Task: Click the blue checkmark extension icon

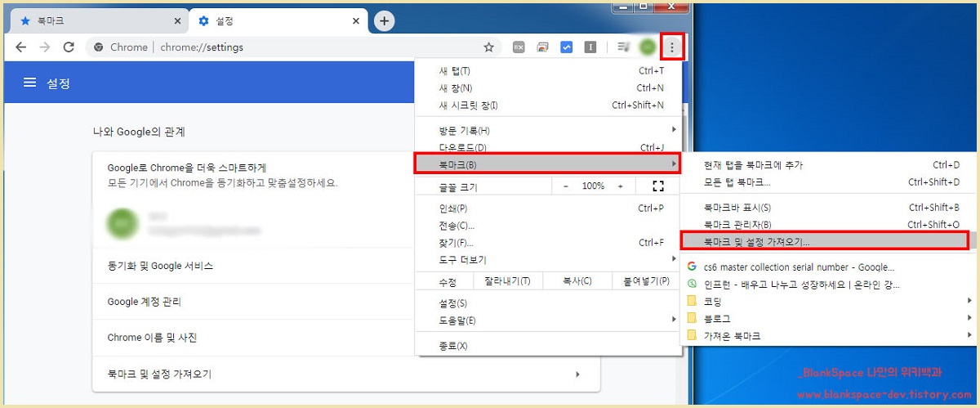Action: [566, 47]
